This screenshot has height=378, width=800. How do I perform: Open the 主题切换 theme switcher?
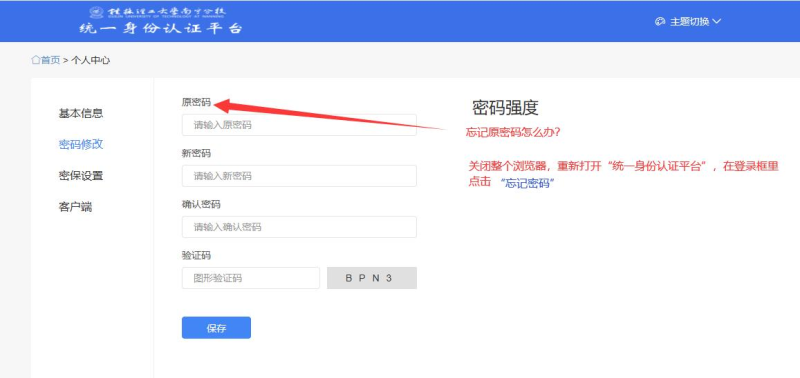tap(688, 21)
